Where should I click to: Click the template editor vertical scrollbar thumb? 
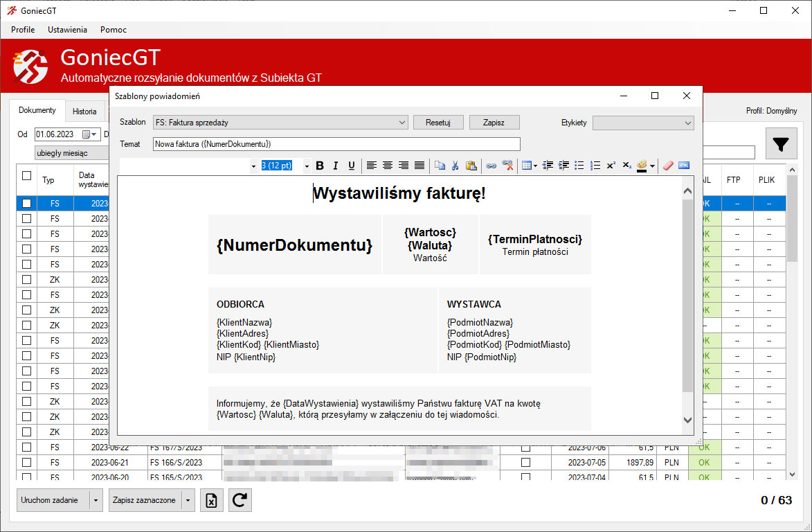point(687,295)
